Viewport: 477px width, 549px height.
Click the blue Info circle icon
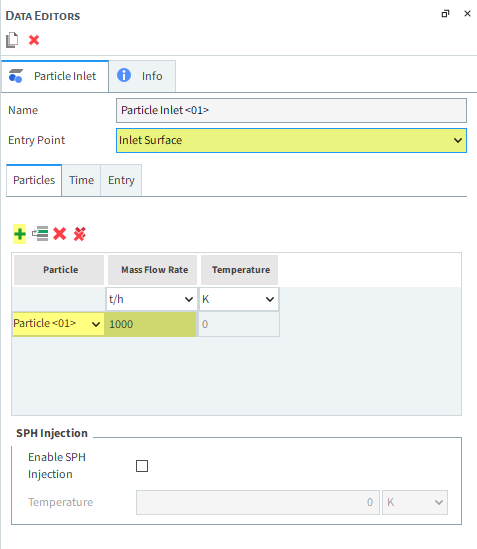click(124, 75)
